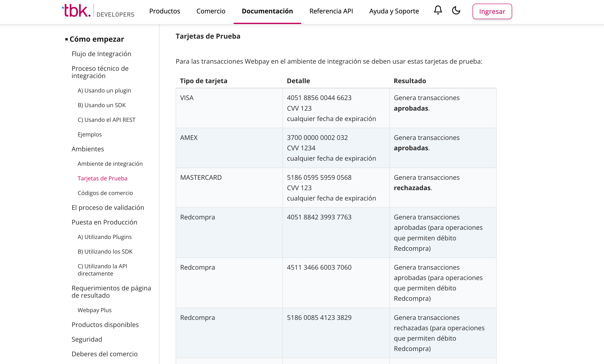Click the Detalle column header

pos(298,81)
